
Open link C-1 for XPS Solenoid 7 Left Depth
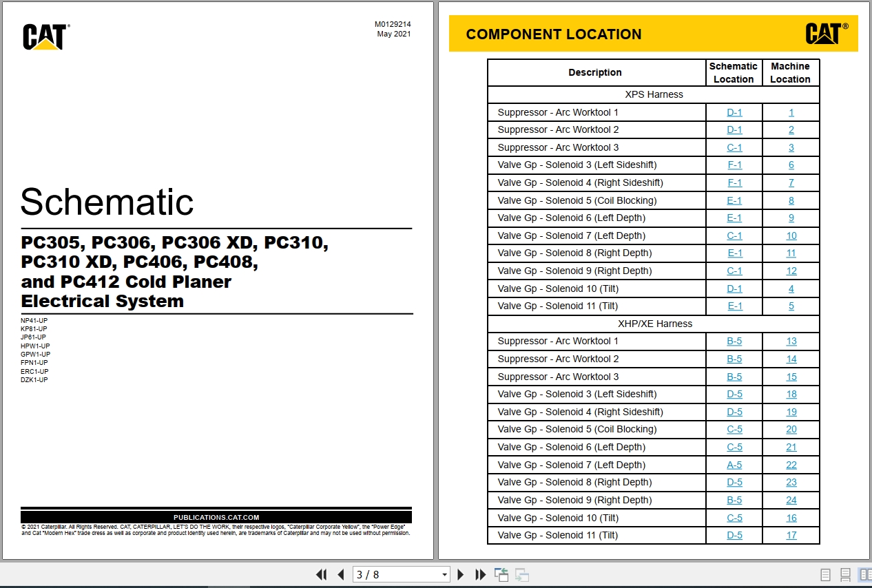pos(734,235)
